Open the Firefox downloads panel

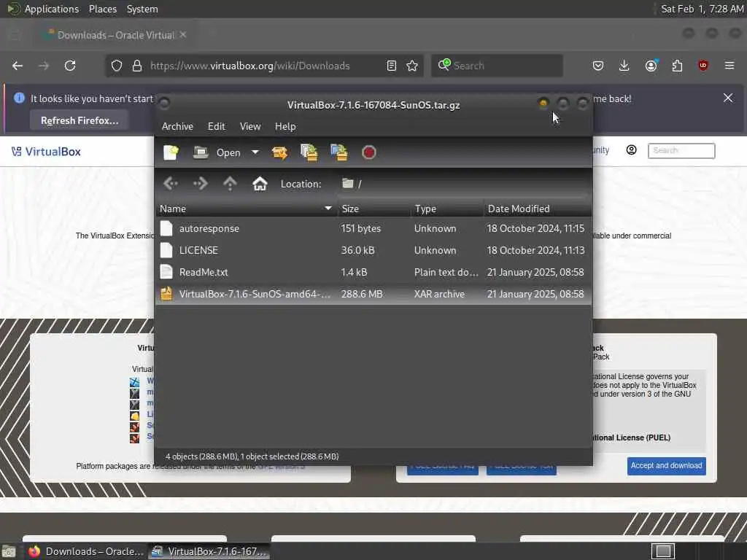[624, 66]
